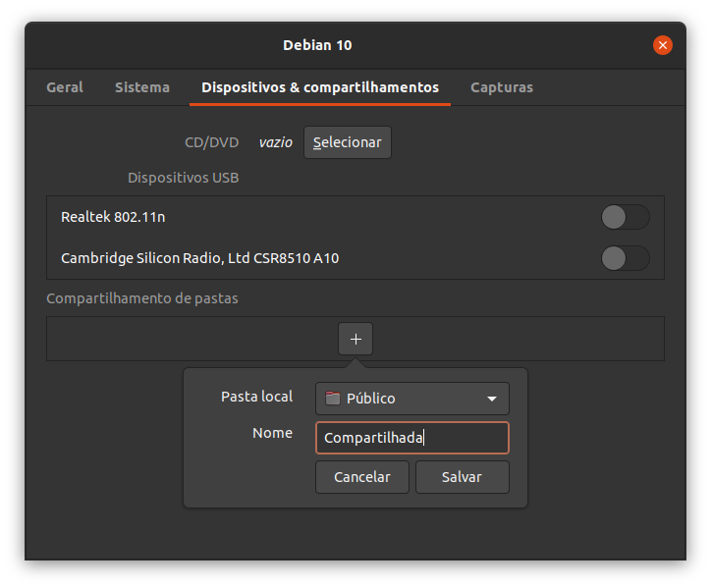Select Dispositivos & compartilhamentos tab

[320, 87]
